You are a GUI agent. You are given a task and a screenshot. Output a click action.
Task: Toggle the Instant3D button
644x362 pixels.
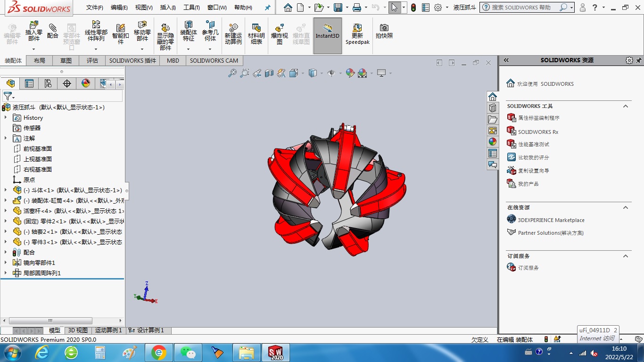point(328,35)
